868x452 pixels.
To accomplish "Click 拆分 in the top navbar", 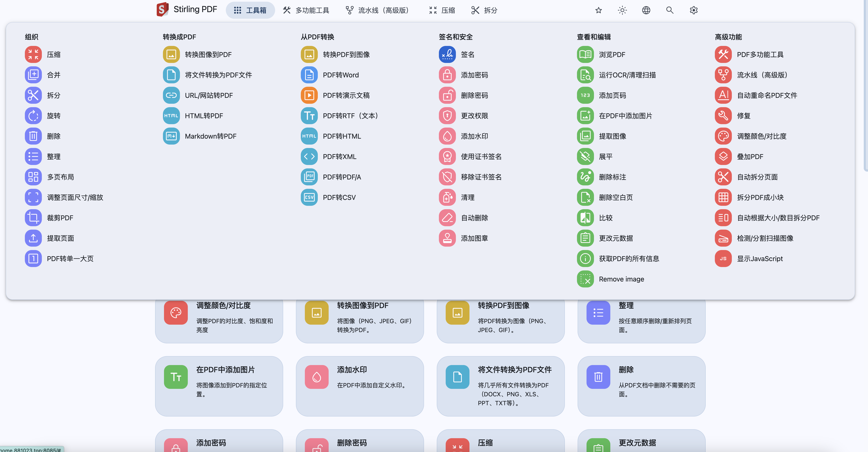I will coord(484,10).
